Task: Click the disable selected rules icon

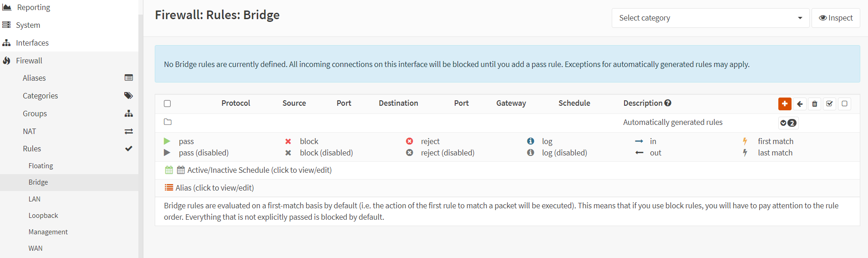Action: point(844,104)
